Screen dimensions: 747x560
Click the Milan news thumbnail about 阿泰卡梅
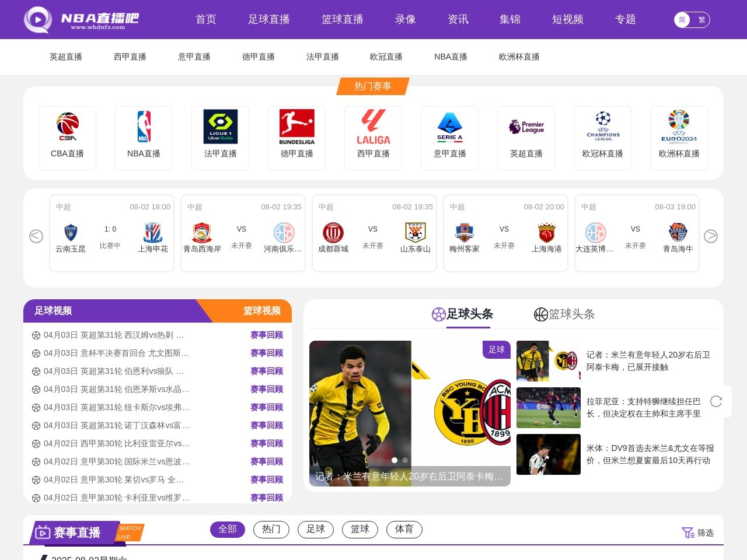[x=548, y=361]
